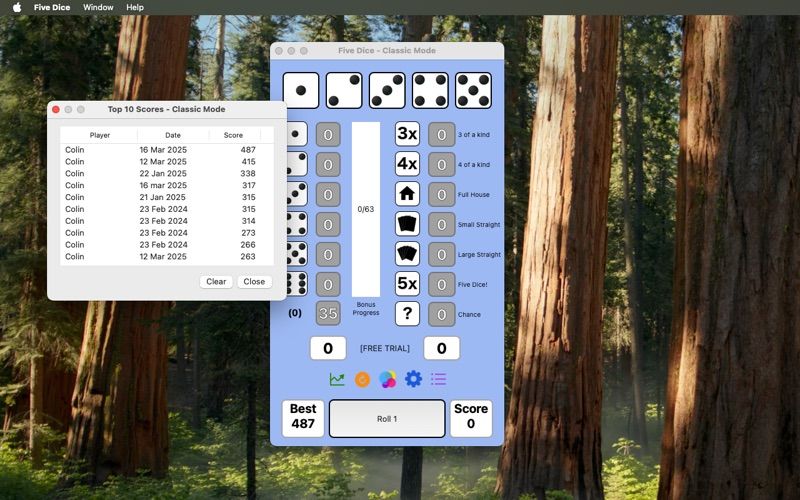Select the row with score 263

(167, 257)
